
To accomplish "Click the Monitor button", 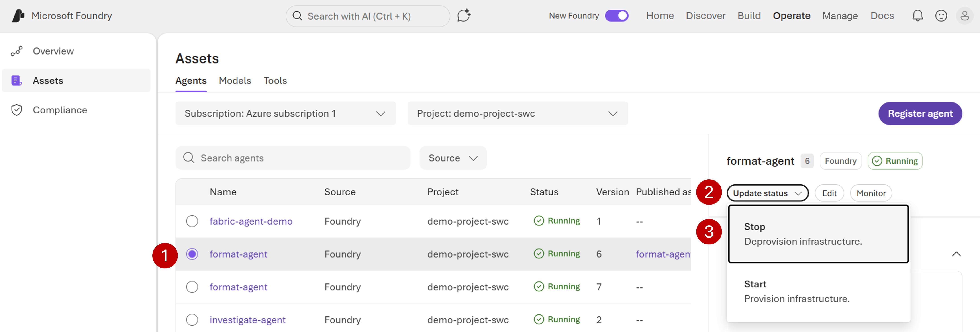I will [x=871, y=193].
